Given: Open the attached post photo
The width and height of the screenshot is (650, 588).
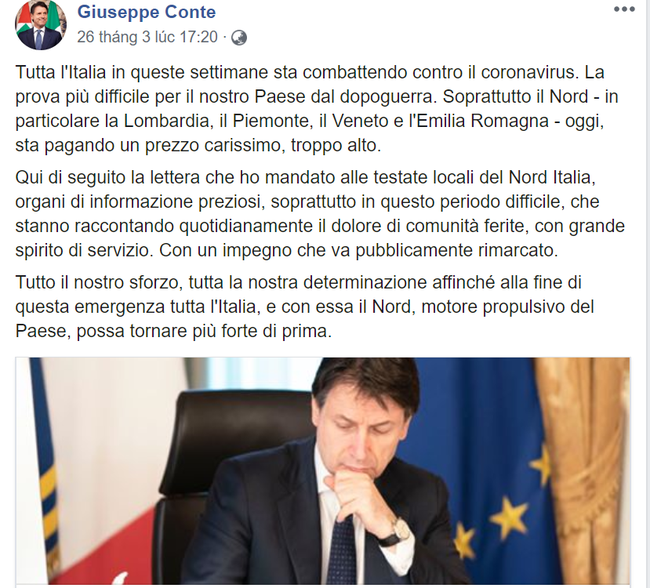Looking at the screenshot, I should [x=323, y=471].
